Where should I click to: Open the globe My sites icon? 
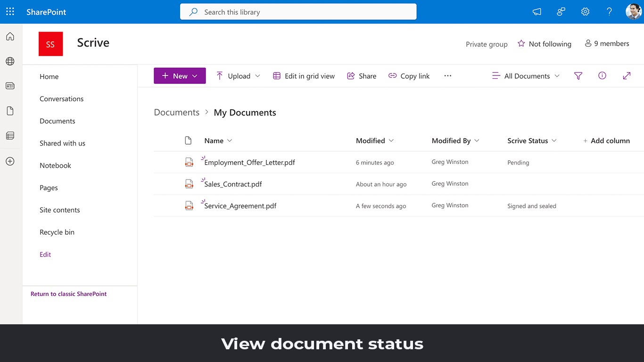click(x=10, y=61)
